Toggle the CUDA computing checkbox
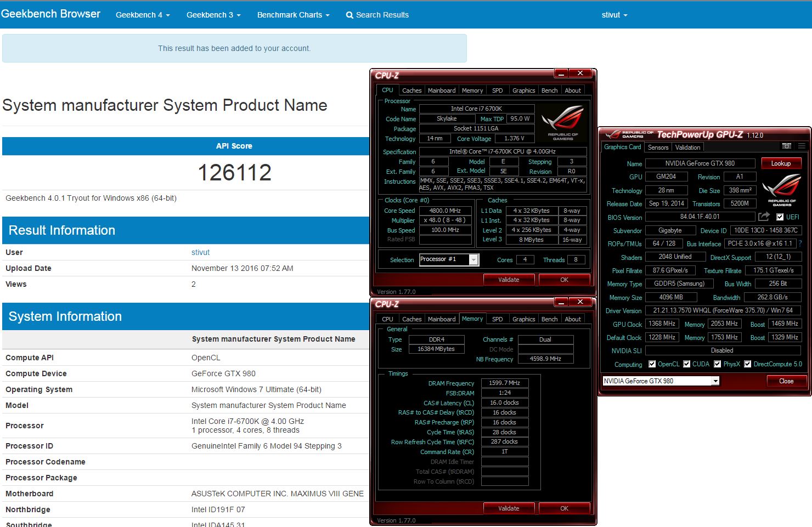The height and width of the screenshot is (527, 812). pyautogui.click(x=686, y=364)
